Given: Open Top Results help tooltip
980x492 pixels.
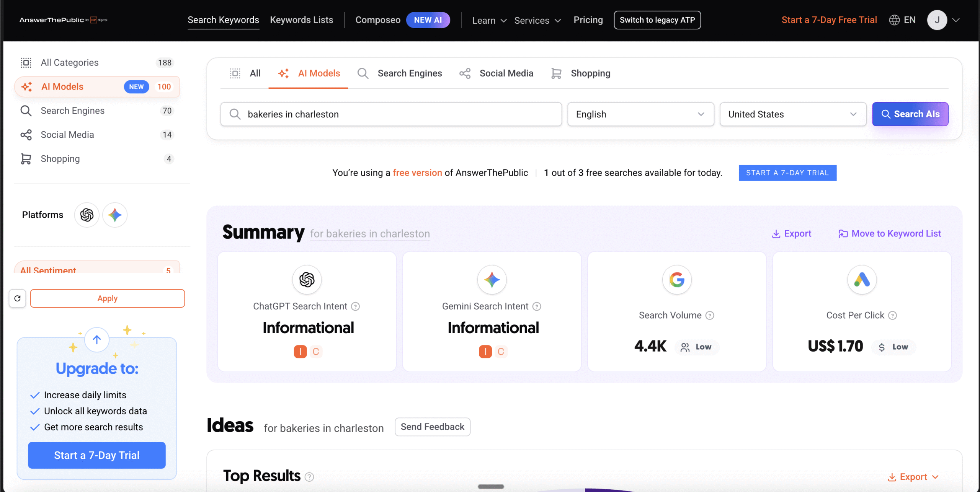Looking at the screenshot, I should point(309,477).
